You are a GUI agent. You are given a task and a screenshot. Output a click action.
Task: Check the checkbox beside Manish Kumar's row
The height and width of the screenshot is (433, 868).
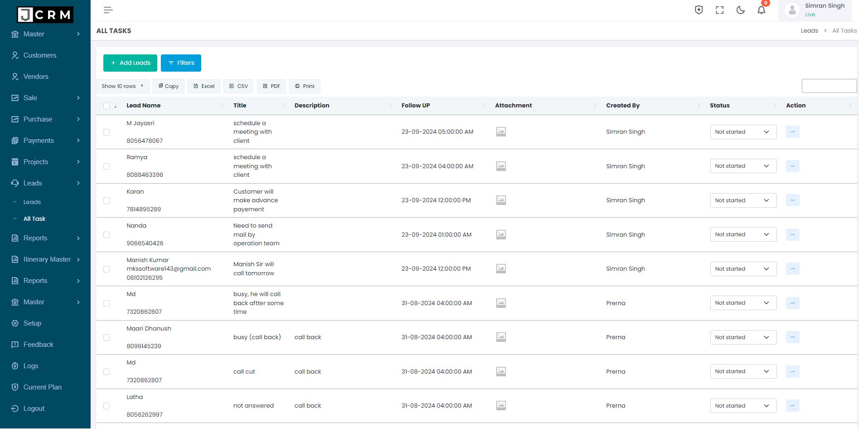[x=107, y=269]
